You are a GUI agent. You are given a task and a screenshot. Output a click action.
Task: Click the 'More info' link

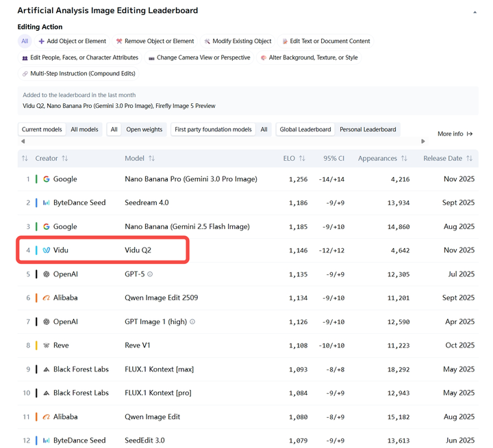click(455, 134)
